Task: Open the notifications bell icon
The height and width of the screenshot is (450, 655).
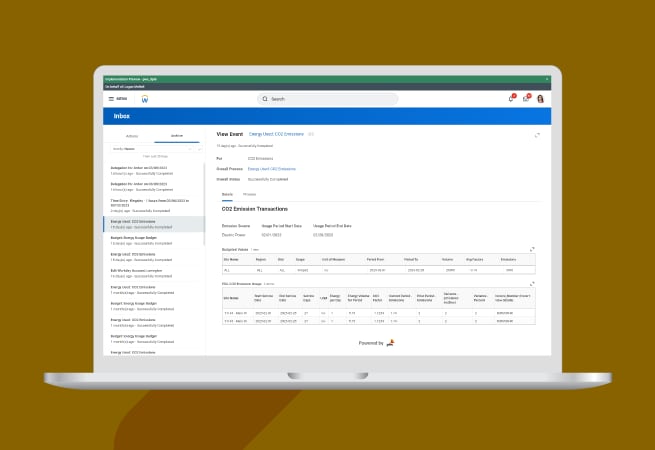Action: click(511, 99)
